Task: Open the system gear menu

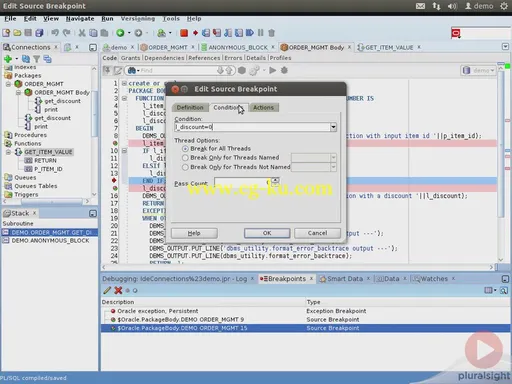Action: coord(504,6)
